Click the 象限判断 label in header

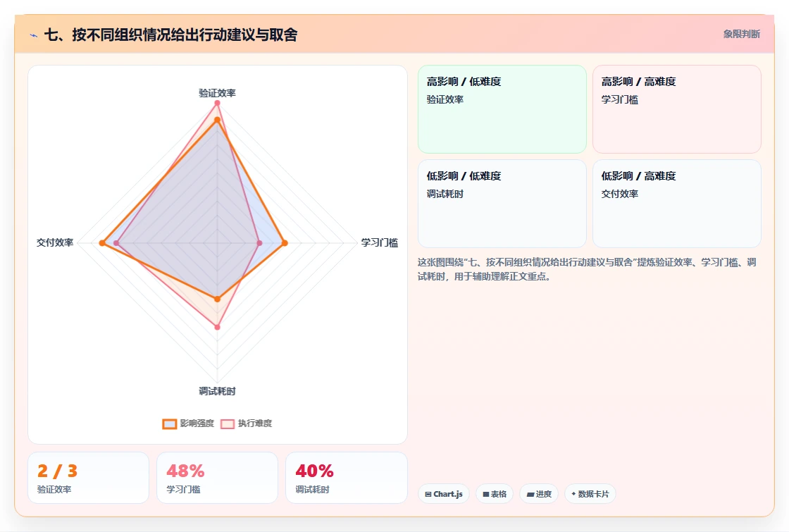(741, 35)
